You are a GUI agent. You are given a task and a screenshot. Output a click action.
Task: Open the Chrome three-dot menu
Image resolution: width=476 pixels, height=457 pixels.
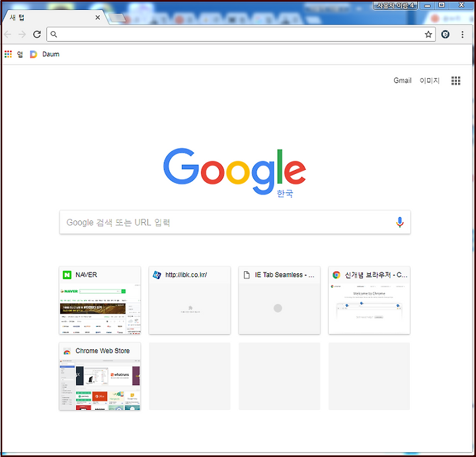462,34
